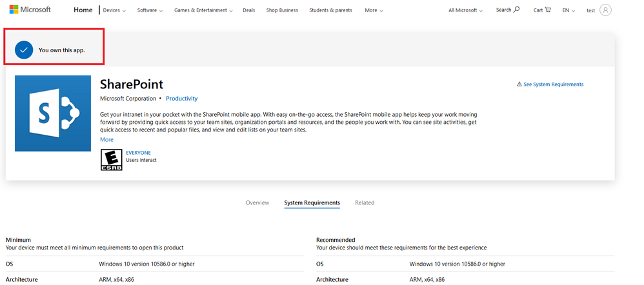Click the ESRB Everyone rating badge
The image size is (644, 285).
coord(111,160)
